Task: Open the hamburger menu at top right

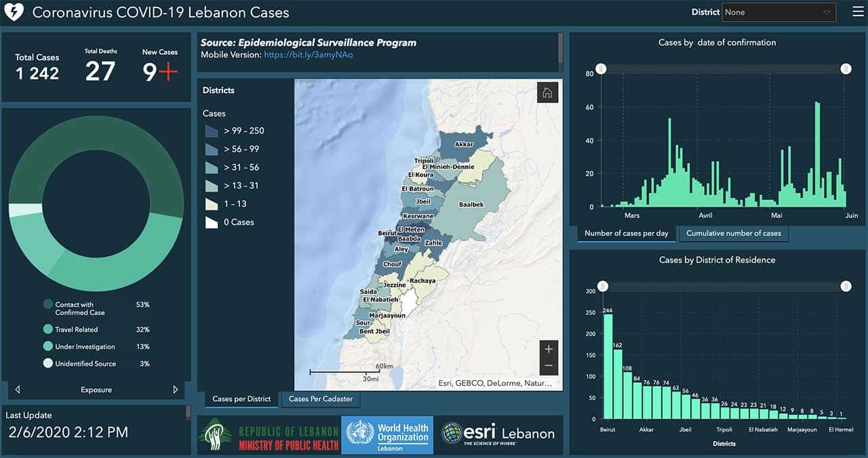Action: click(x=858, y=12)
